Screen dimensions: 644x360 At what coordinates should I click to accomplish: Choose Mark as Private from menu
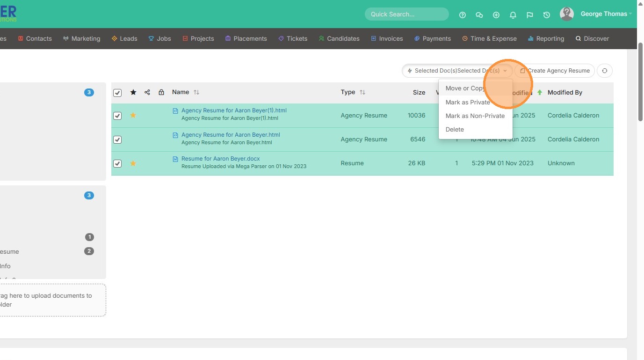pyautogui.click(x=468, y=102)
